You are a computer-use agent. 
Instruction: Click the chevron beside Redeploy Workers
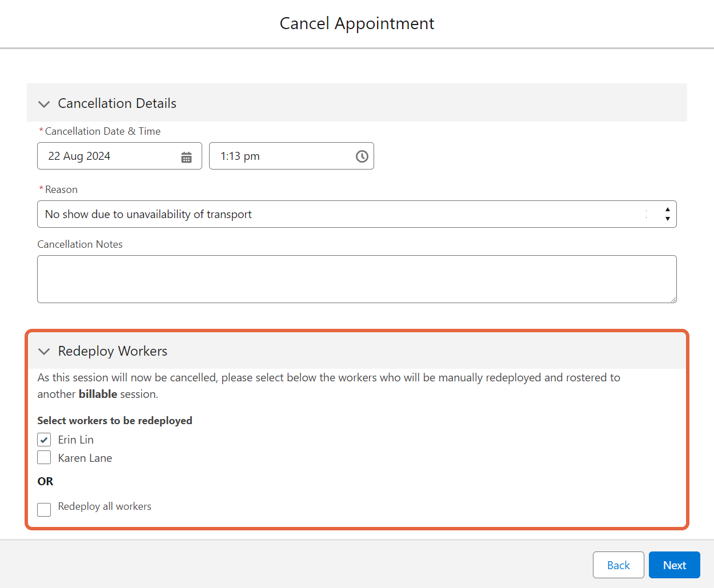44,352
